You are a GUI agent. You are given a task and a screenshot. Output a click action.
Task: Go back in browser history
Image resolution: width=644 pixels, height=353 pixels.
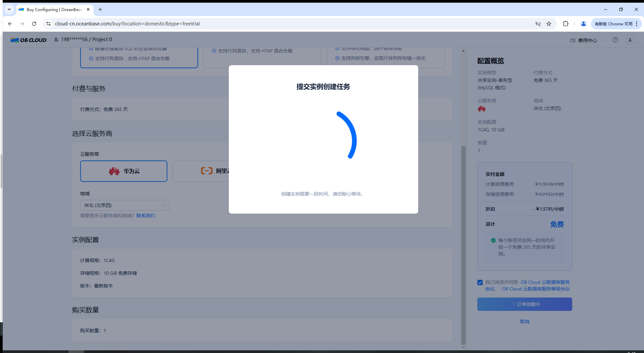(10, 24)
